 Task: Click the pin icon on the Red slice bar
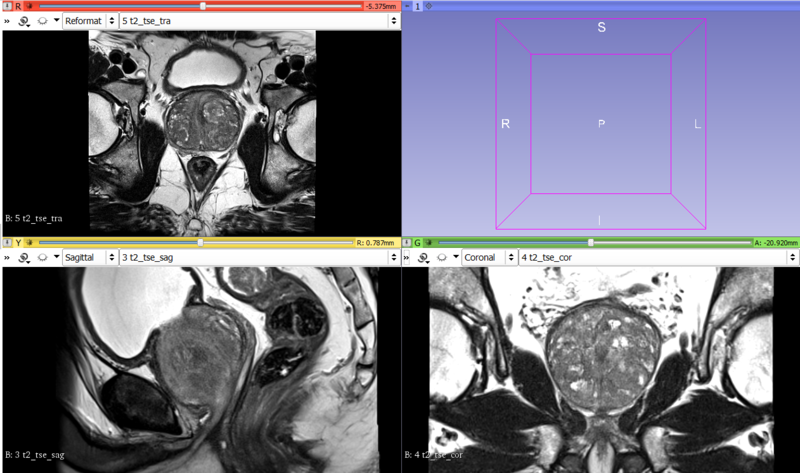click(x=8, y=6)
